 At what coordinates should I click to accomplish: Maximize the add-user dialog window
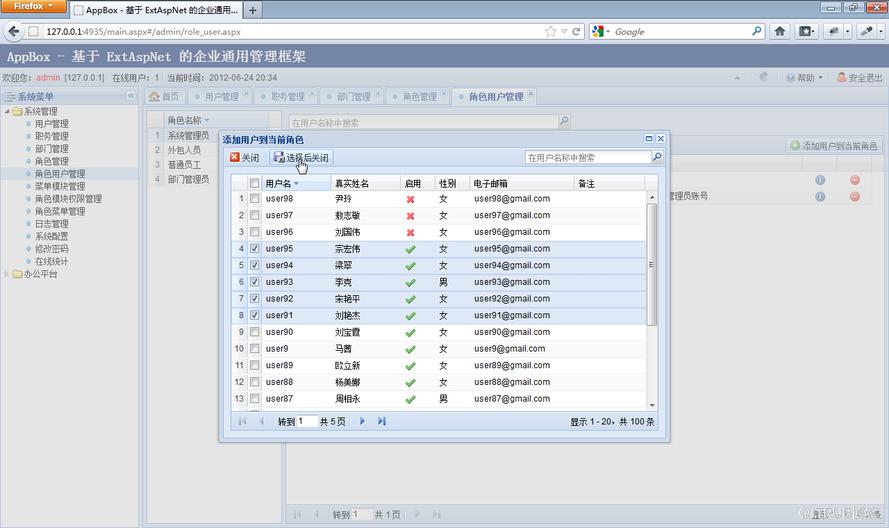click(x=649, y=138)
